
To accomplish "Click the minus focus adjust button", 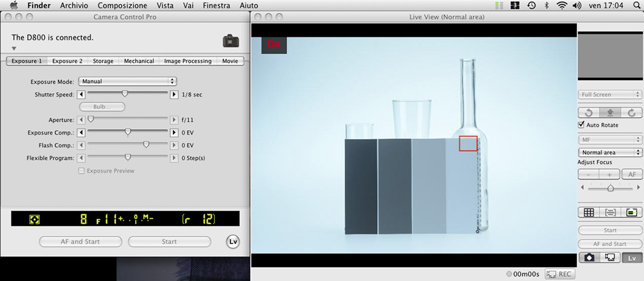I will tap(588, 174).
